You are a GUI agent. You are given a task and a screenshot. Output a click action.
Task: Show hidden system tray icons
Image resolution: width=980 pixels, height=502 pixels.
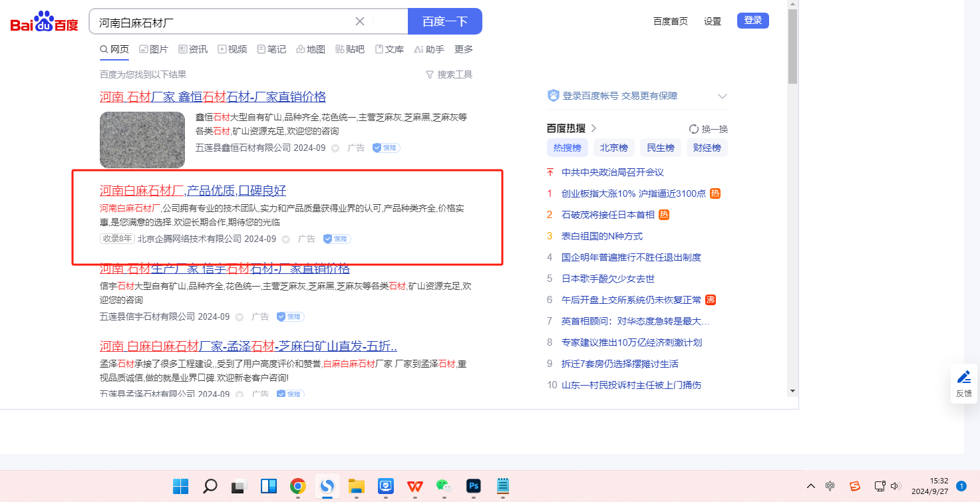[810, 486]
